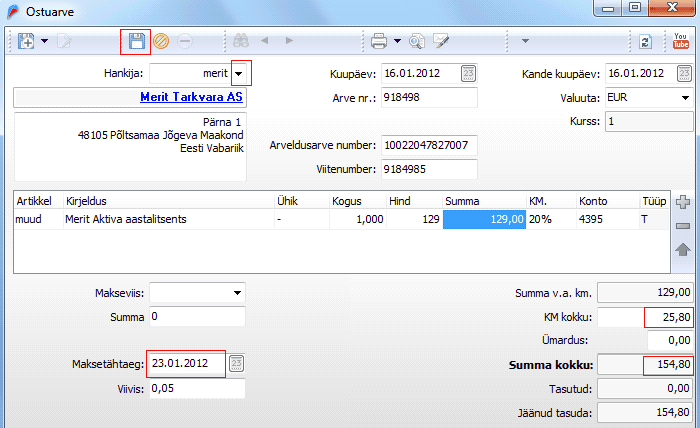The width and height of the screenshot is (700, 428).
Task: Open the Valuuta currency dropdown
Action: tap(686, 99)
